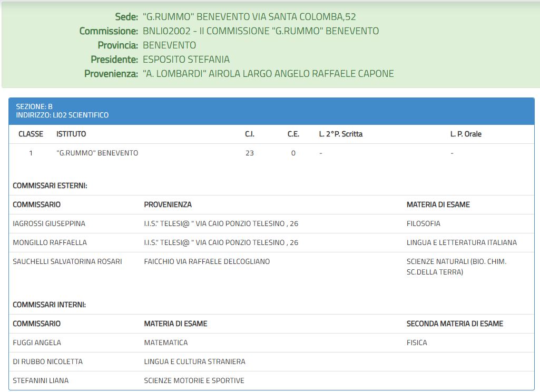
Task: Select commissario STEFANINI LIANA
Action: click(41, 380)
